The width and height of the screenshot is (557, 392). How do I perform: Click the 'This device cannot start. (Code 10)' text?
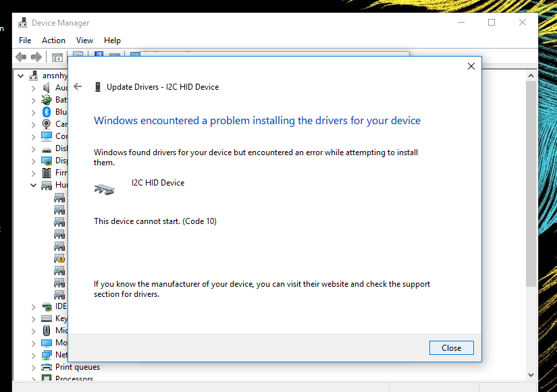click(x=155, y=221)
